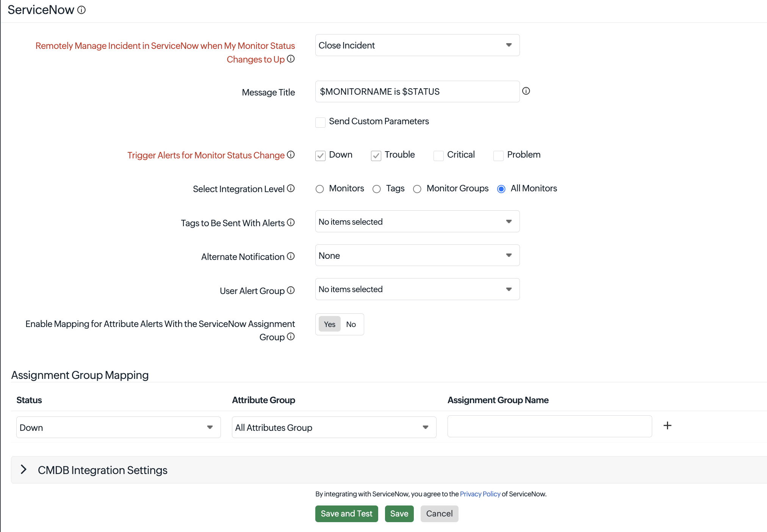Screen dimensions: 767x532
Task: Click info icon beside Alternate Notification
Action: [x=291, y=256]
